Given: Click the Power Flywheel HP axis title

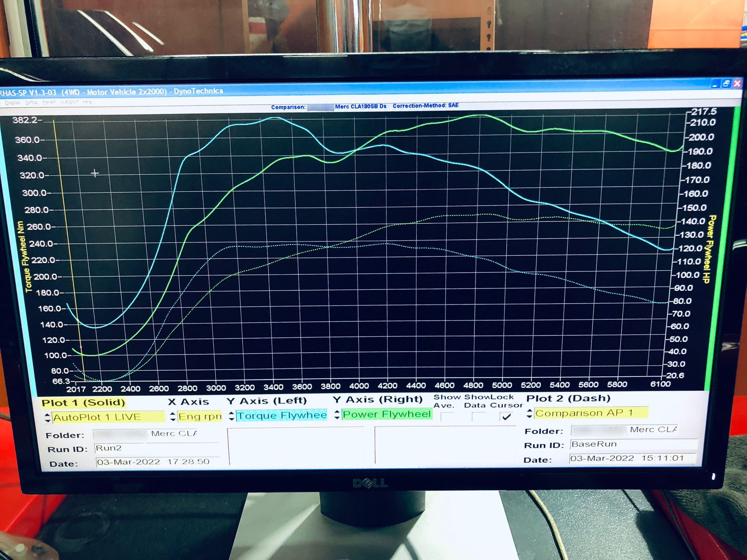Looking at the screenshot, I should point(710,249).
